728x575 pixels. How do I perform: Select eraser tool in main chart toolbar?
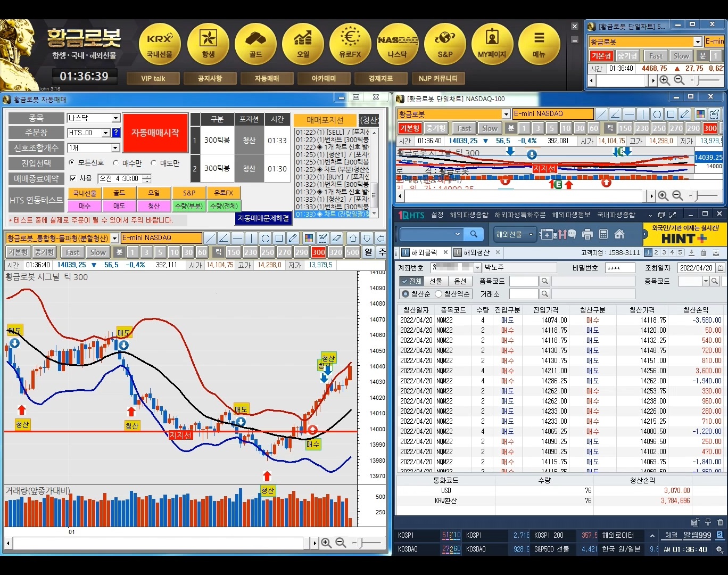tap(336, 238)
